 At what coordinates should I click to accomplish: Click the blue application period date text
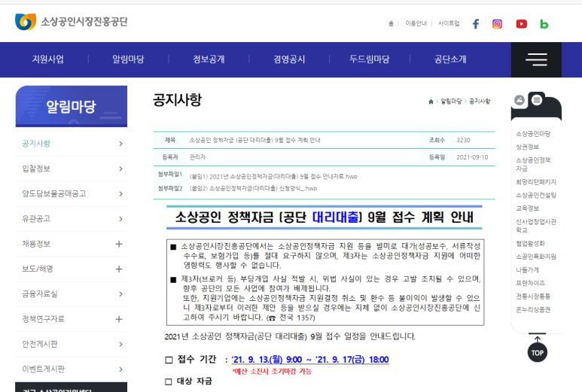pyautogui.click(x=310, y=360)
